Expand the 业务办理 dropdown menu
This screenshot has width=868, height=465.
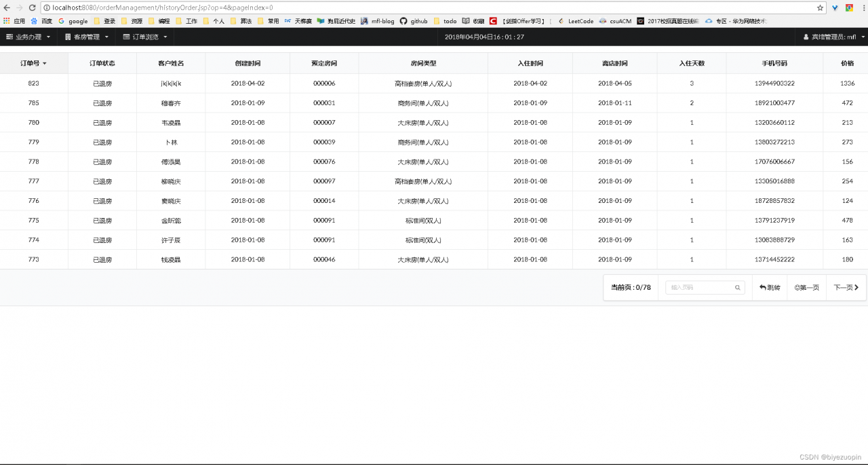[28, 37]
